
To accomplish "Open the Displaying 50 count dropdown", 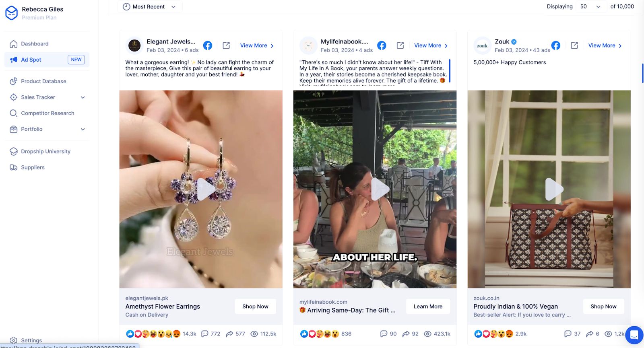I will (590, 6).
